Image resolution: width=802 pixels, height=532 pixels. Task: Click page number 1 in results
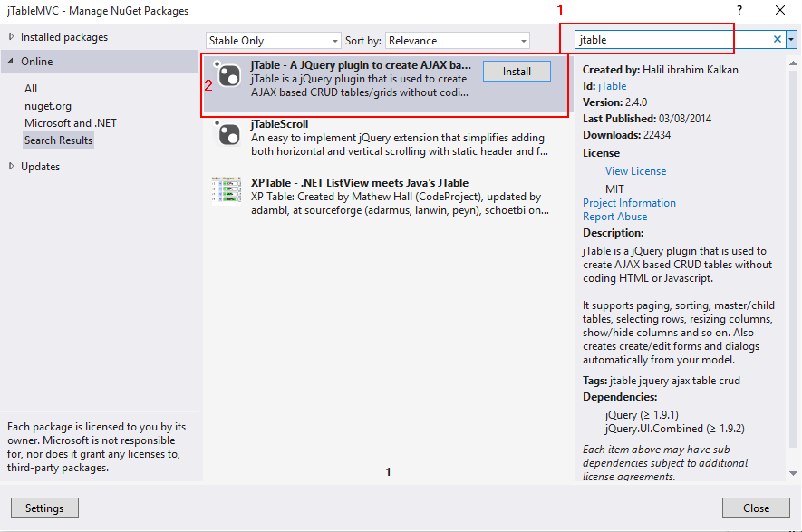pyautogui.click(x=388, y=471)
